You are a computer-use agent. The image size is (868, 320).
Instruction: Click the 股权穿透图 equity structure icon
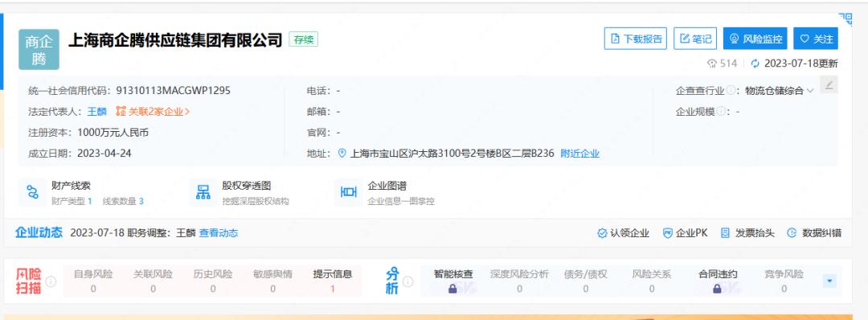(x=203, y=193)
